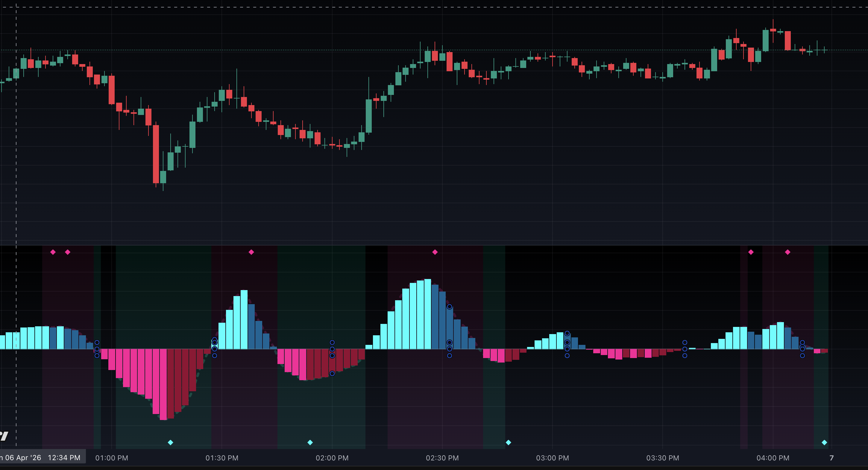
Task: Select the cyan diamond below the 03:00 PM green zone
Action: [508, 442]
